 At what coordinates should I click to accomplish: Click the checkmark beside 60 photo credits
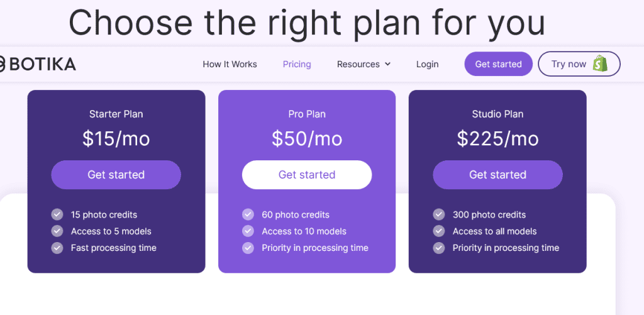pyautogui.click(x=248, y=214)
